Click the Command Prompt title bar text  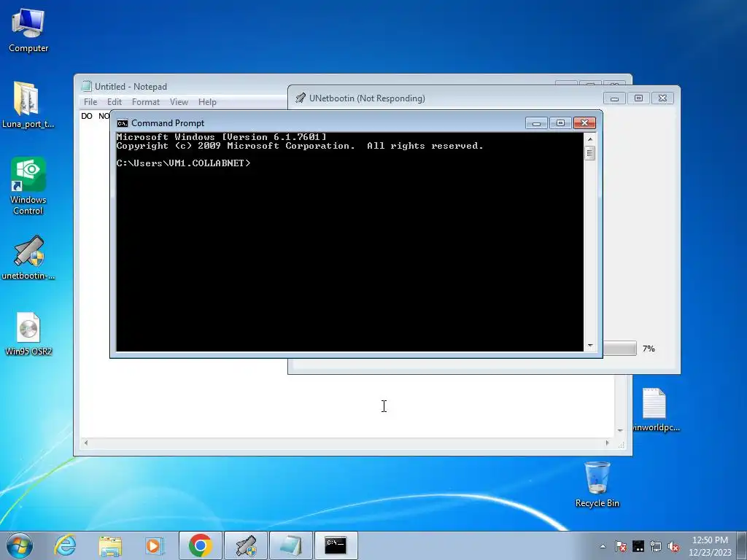tap(168, 122)
